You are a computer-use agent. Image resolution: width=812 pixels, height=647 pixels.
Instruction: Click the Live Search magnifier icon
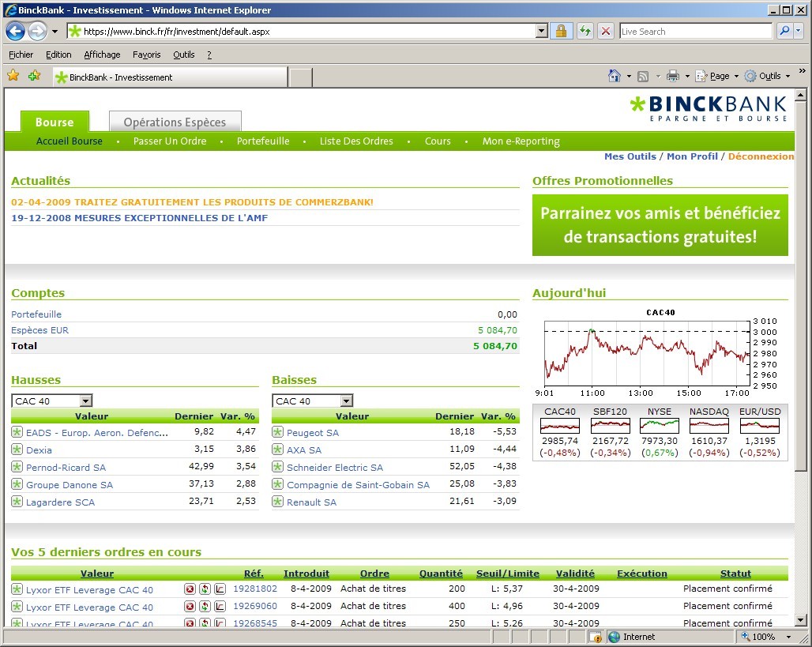[x=784, y=31]
